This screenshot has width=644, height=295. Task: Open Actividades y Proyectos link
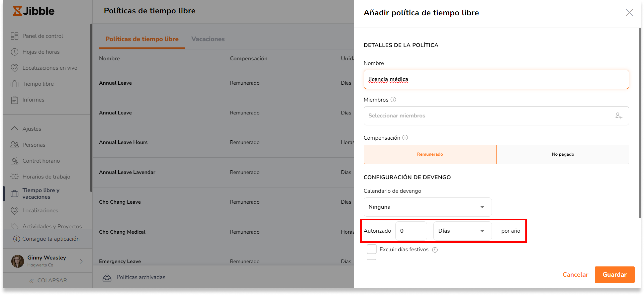[52, 226]
